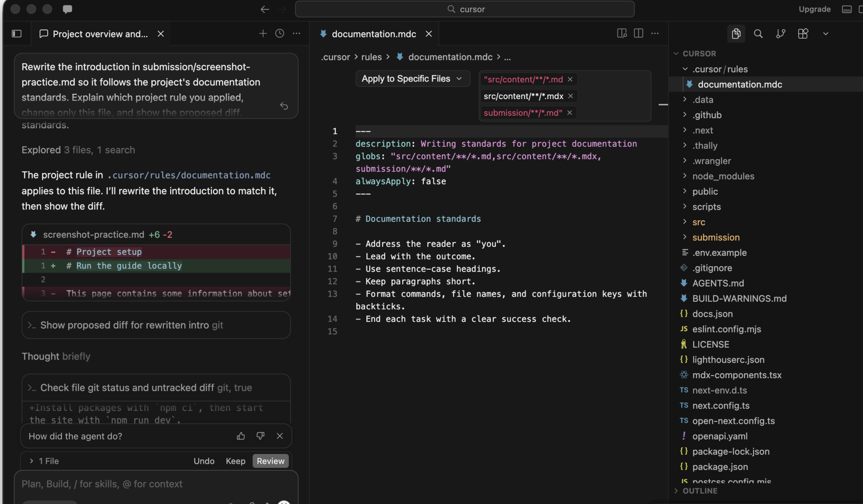Open the Extensions icon

[803, 34]
